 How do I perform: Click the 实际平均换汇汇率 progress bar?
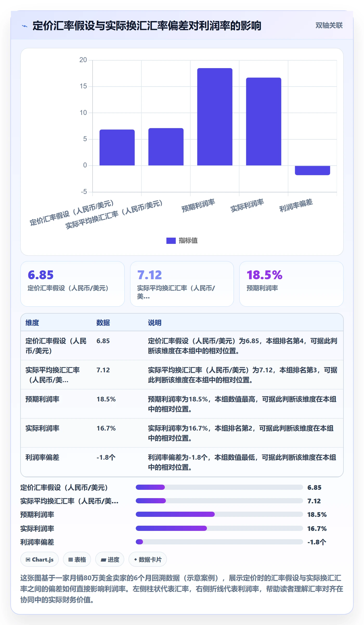click(x=219, y=501)
